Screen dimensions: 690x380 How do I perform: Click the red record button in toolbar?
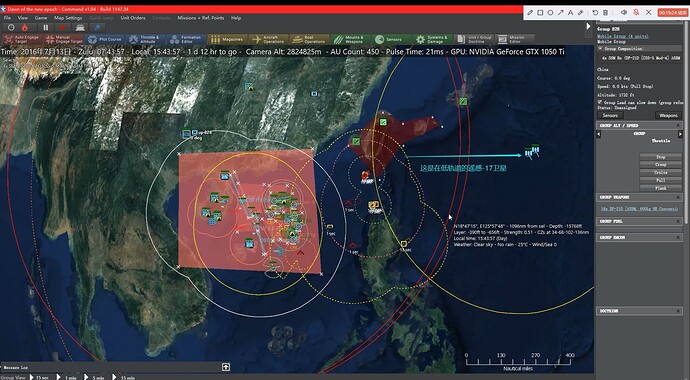(x=62, y=27)
